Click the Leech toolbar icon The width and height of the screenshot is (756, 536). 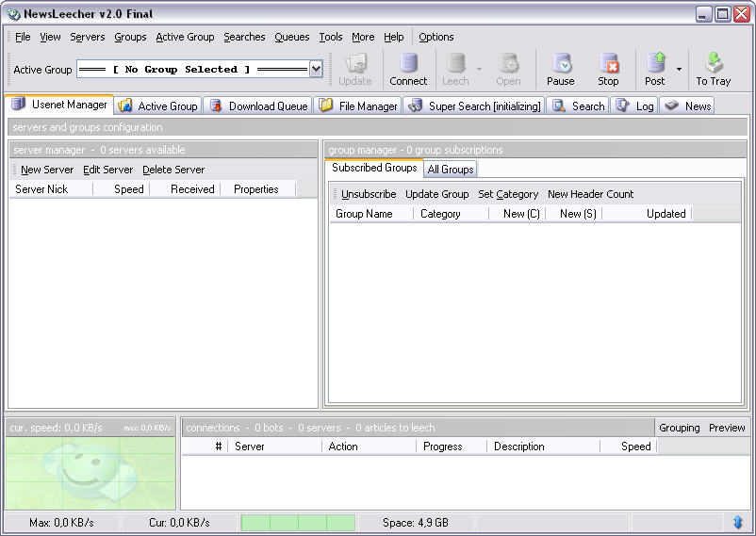pyautogui.click(x=455, y=63)
